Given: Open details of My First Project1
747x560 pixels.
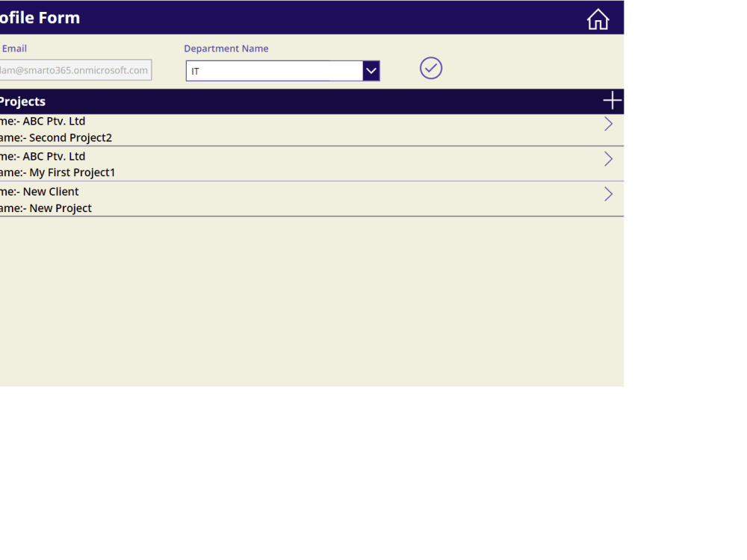Looking at the screenshot, I should [299, 164].
